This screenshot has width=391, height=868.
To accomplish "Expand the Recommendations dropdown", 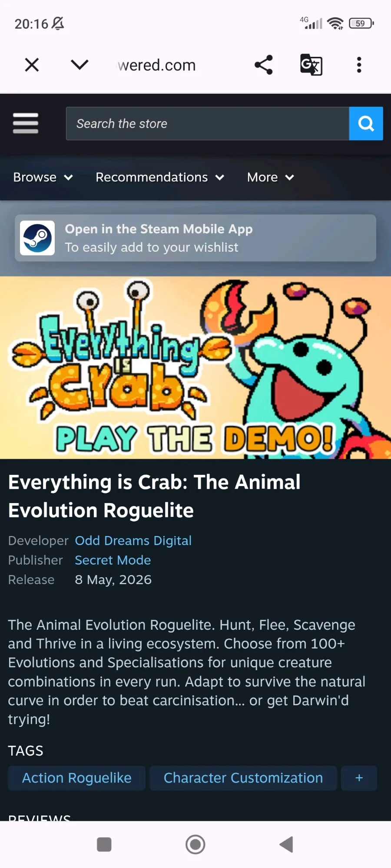I will click(160, 177).
